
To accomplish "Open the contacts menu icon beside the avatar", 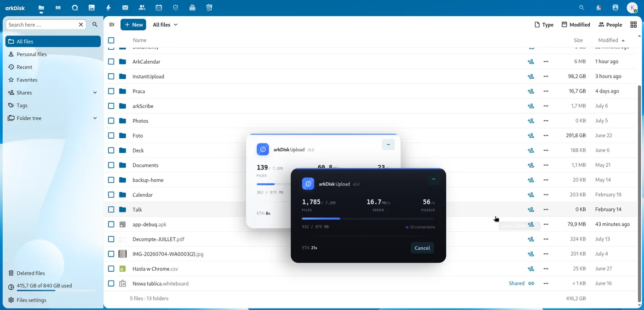I will pos(615,8).
